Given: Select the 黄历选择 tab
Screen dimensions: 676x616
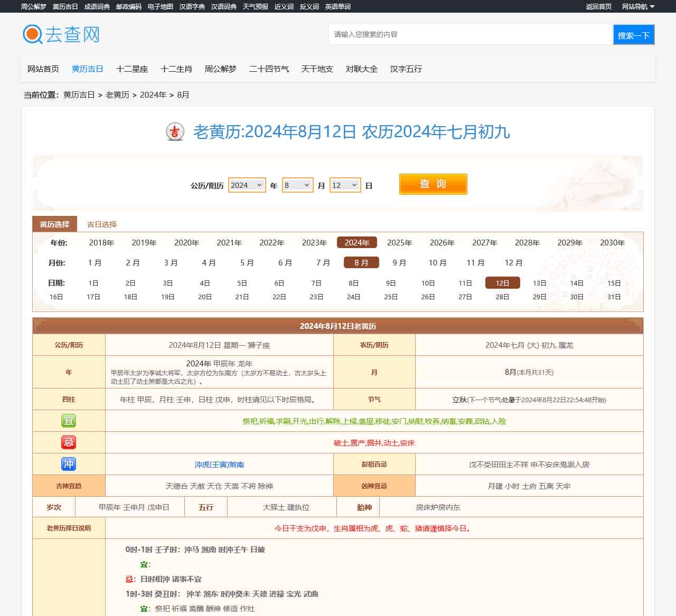Looking at the screenshot, I should click(54, 224).
